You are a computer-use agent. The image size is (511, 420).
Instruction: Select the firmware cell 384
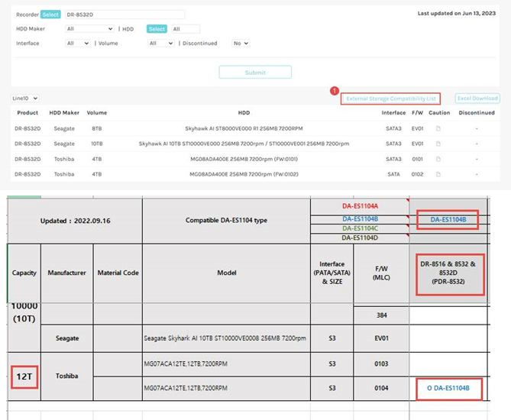(382, 315)
